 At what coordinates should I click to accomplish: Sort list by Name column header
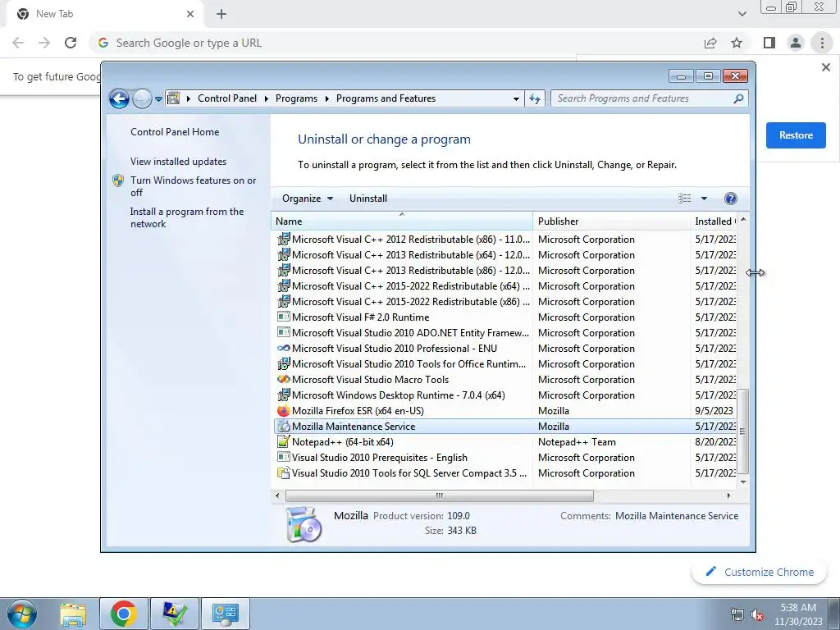[402, 221]
